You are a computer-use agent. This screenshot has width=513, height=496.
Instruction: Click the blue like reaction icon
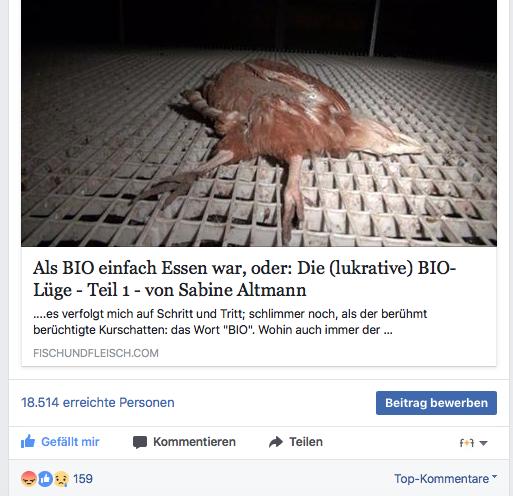click(45, 479)
